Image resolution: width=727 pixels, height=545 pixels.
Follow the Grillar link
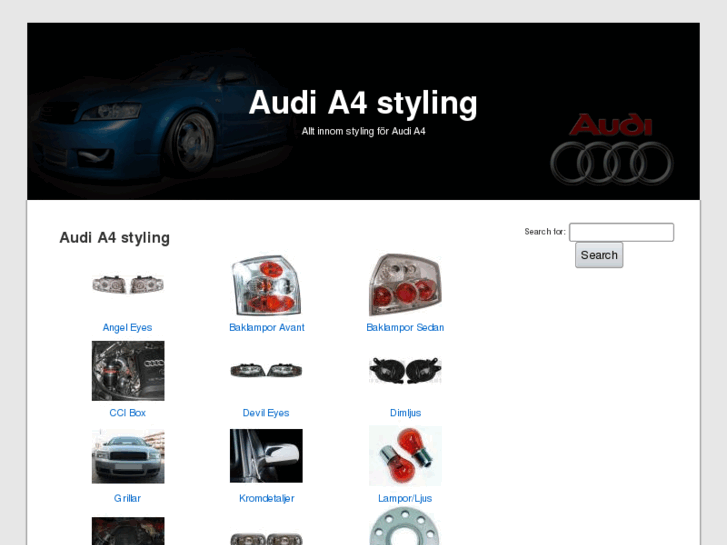click(128, 498)
